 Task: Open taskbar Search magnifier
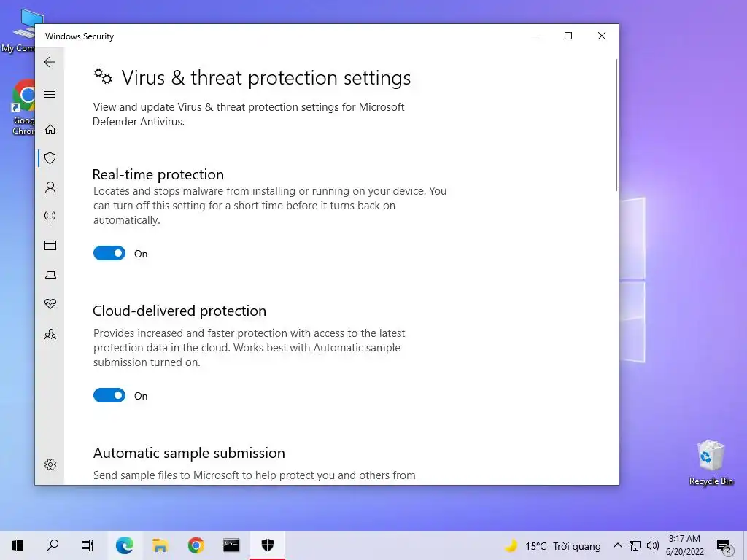coord(53,545)
